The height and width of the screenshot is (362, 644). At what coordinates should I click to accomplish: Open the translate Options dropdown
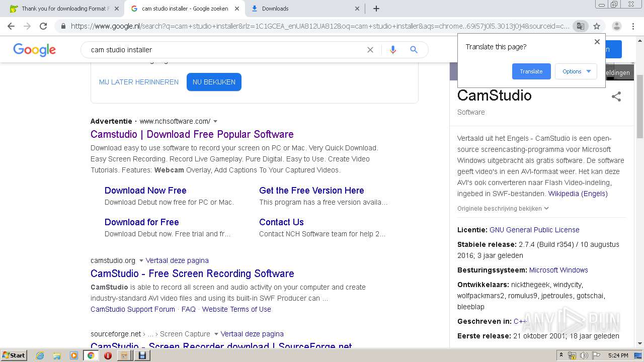pyautogui.click(x=576, y=71)
